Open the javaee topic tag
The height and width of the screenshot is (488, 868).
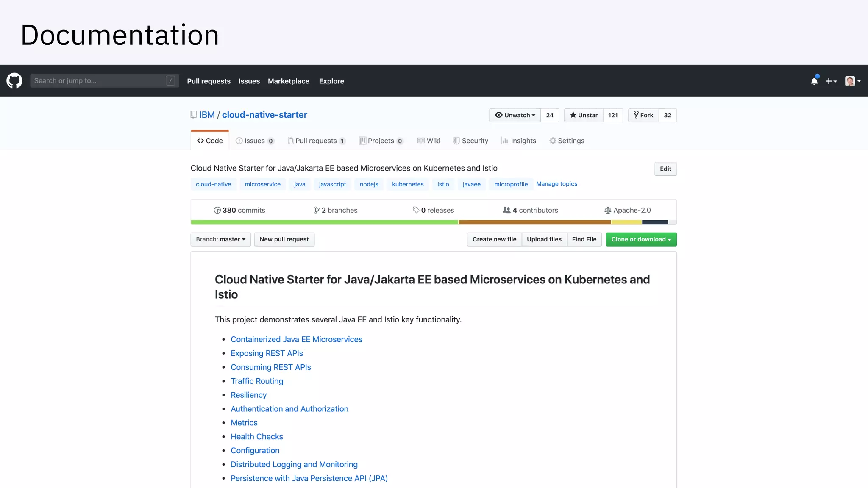tap(471, 184)
